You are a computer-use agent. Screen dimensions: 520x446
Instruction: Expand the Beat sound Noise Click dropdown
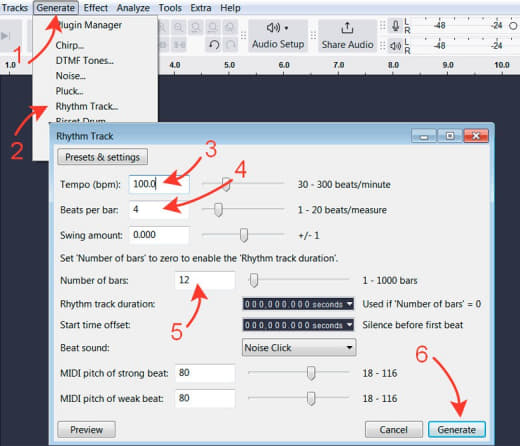point(299,348)
